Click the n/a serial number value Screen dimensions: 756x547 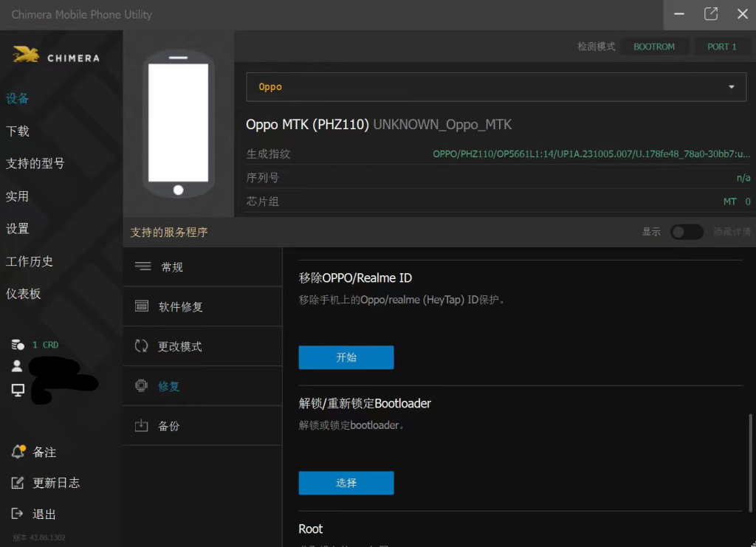click(743, 178)
